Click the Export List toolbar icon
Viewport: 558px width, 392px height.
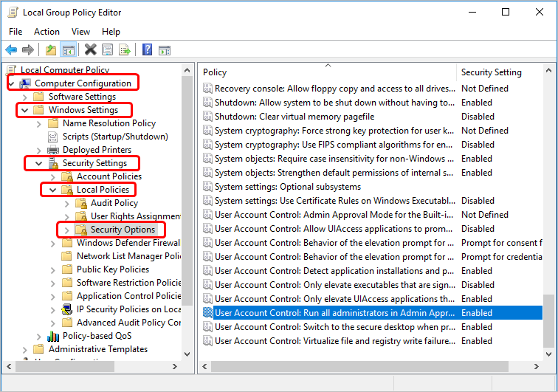click(x=125, y=49)
